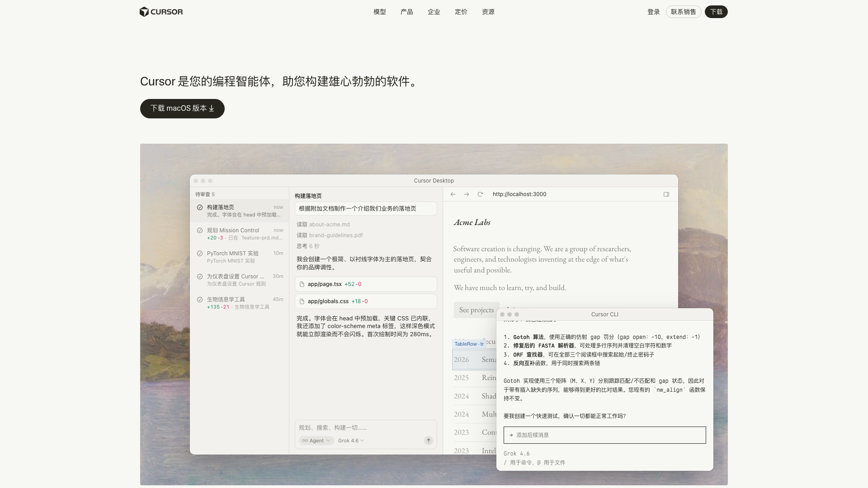Click the 读取 about-acme.md line
The width and height of the screenshot is (868, 488).
click(x=323, y=225)
